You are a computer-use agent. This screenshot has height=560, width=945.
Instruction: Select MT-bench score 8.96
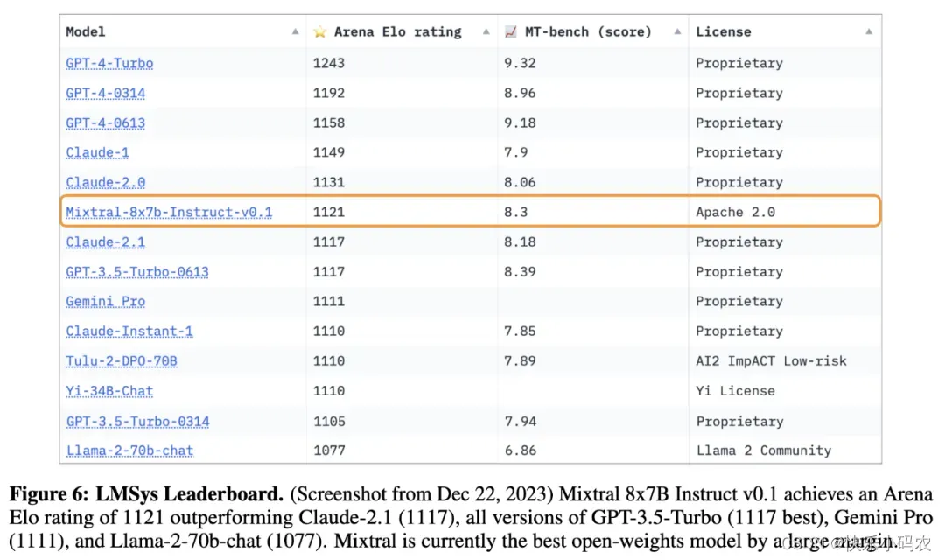(x=520, y=94)
